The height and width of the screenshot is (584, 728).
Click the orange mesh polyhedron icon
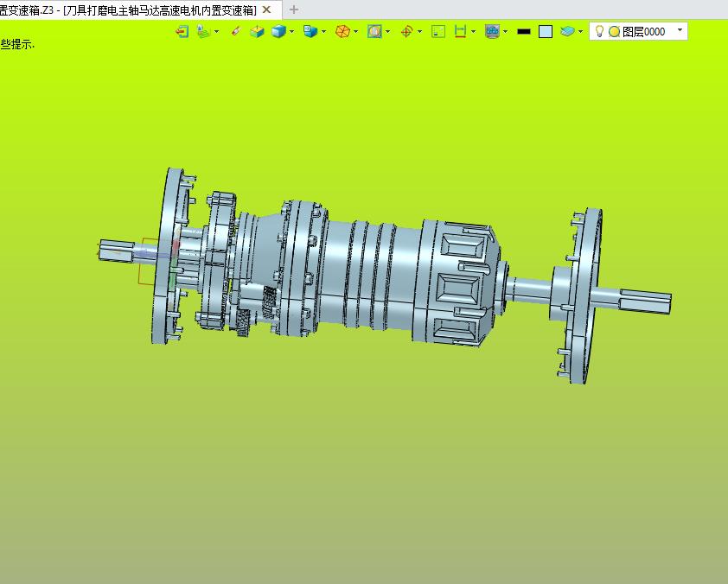pos(342,32)
